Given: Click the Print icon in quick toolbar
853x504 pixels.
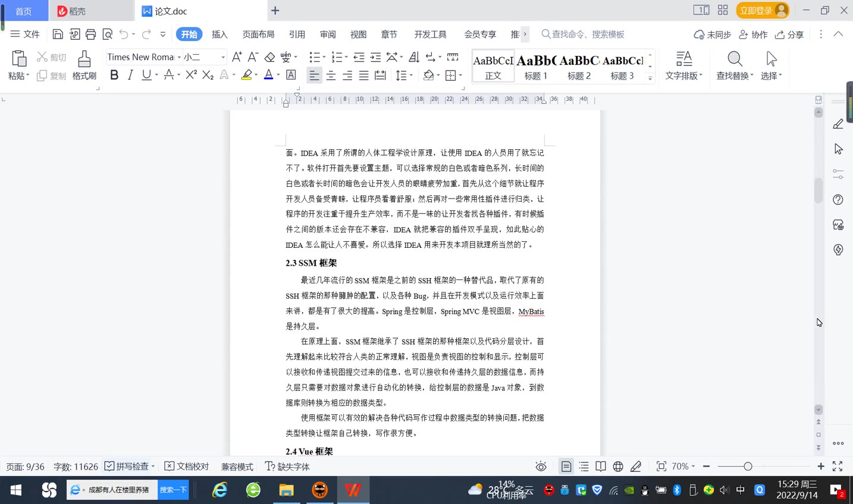Looking at the screenshot, I should tap(90, 34).
